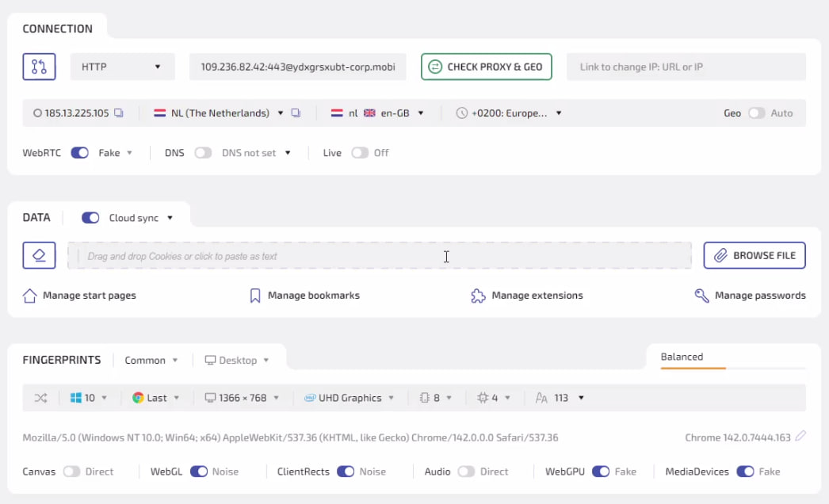This screenshot has height=504, width=829.
Task: Click the clock timezone icon
Action: (x=461, y=113)
